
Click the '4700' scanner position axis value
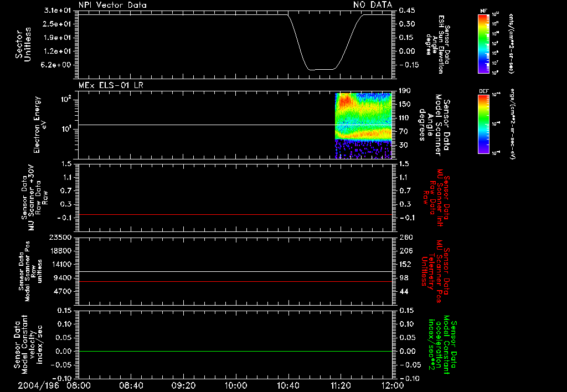pyautogui.click(x=62, y=291)
